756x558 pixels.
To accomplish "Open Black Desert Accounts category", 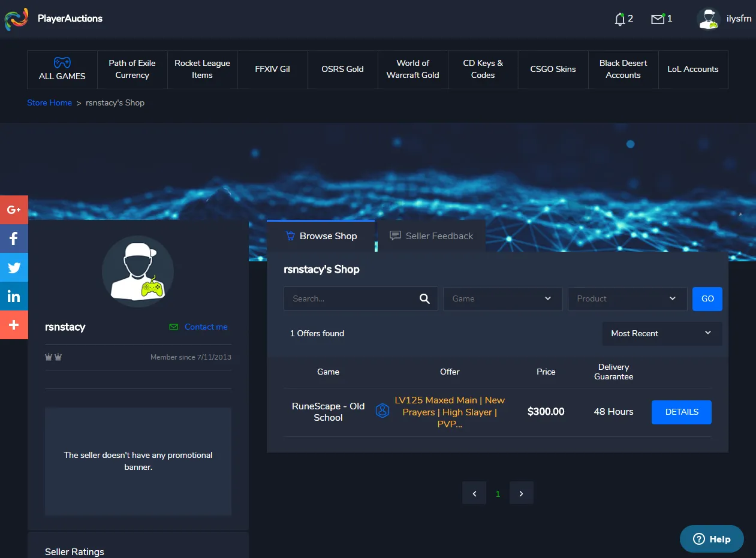I will 623,70.
